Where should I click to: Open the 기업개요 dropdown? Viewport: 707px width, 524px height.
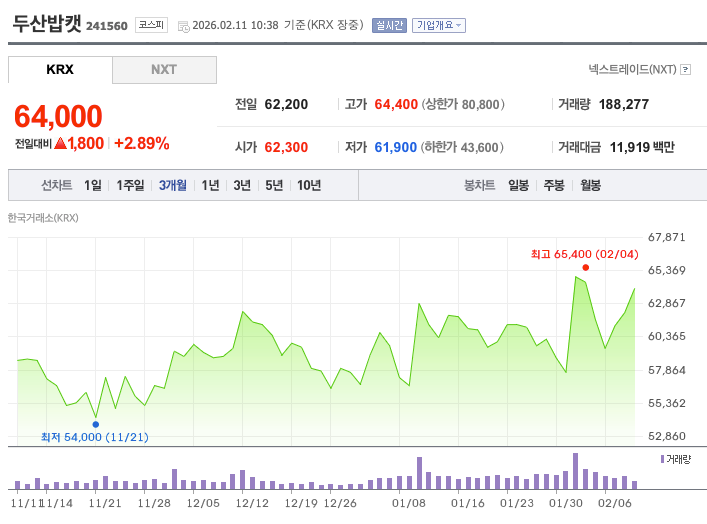pyautogui.click(x=439, y=25)
